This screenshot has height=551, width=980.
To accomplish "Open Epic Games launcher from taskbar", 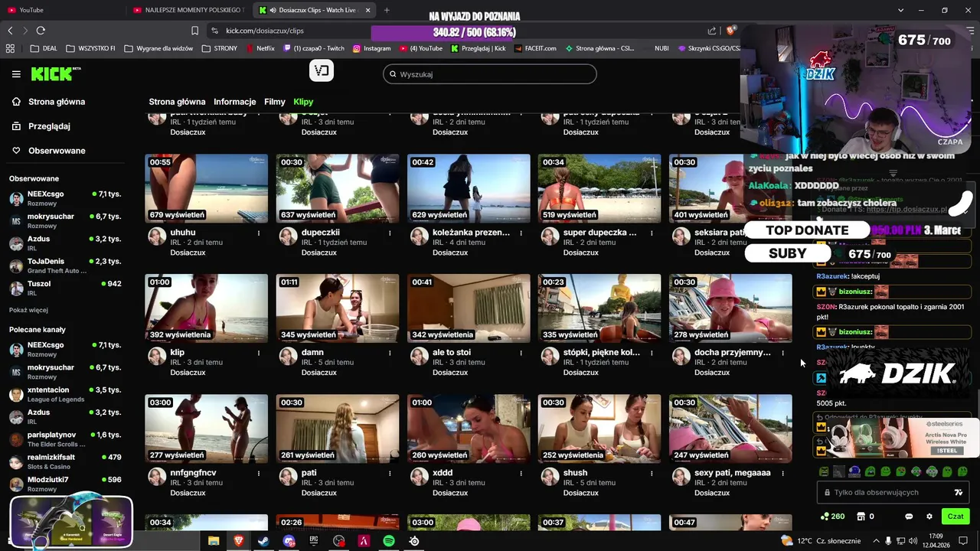I will coord(314,541).
